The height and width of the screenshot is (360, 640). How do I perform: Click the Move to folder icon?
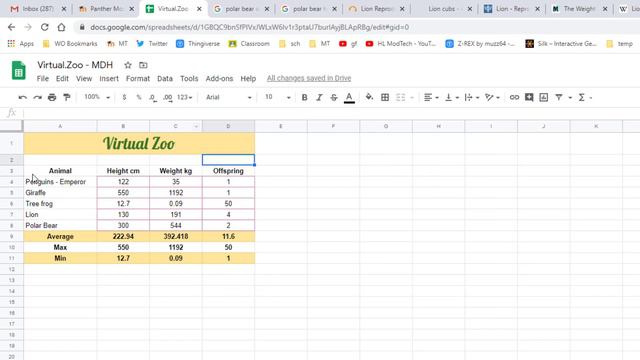[x=143, y=65]
